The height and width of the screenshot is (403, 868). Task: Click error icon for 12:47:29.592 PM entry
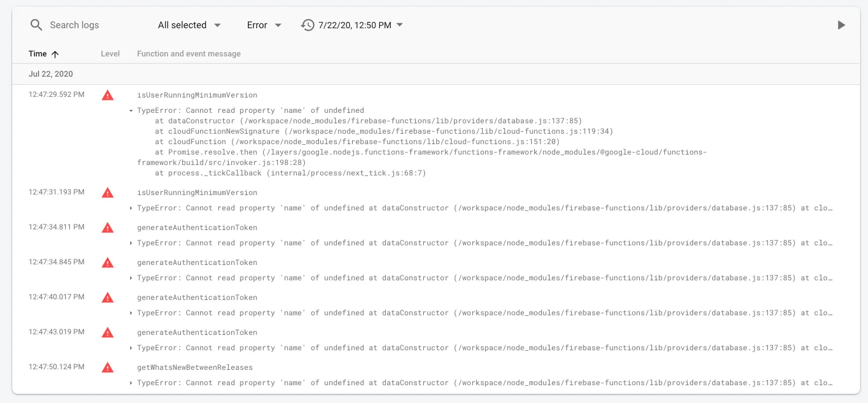[x=107, y=95]
